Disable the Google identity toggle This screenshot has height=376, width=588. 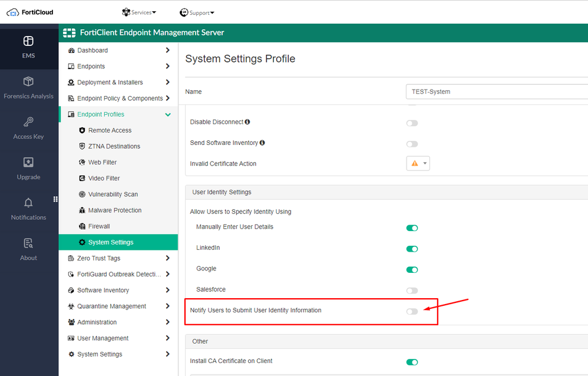pos(412,269)
